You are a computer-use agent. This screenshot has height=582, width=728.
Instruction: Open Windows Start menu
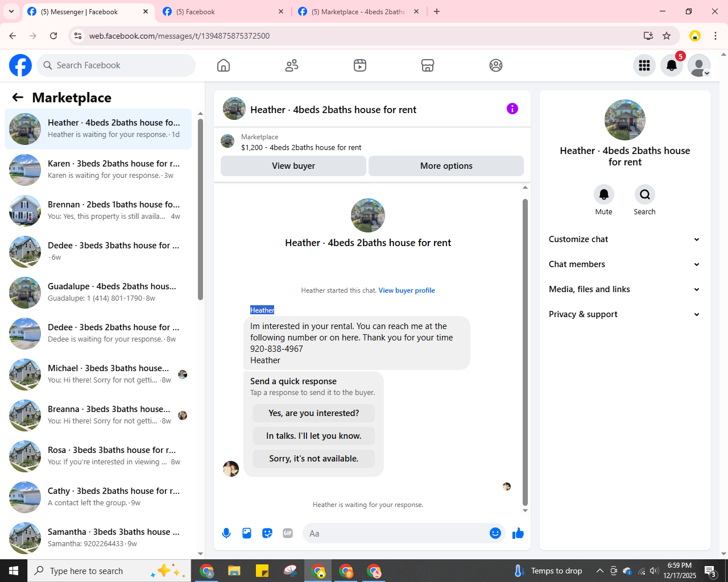pos(14,571)
